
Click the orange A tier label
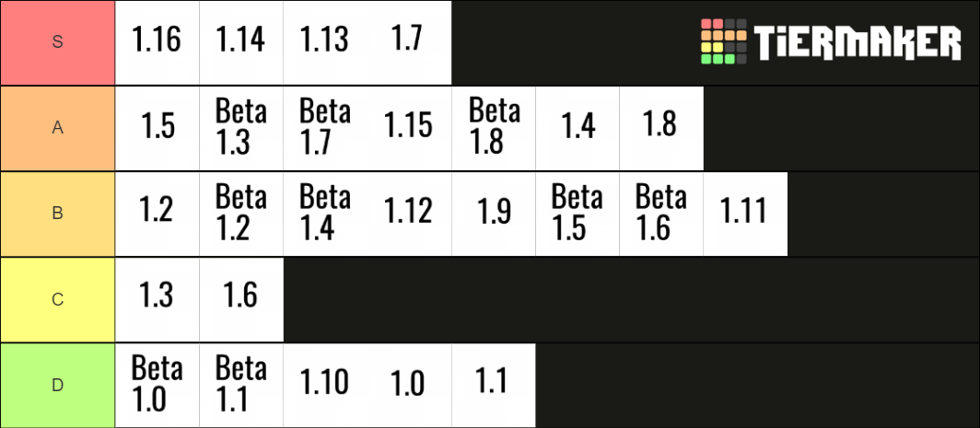pos(57,128)
